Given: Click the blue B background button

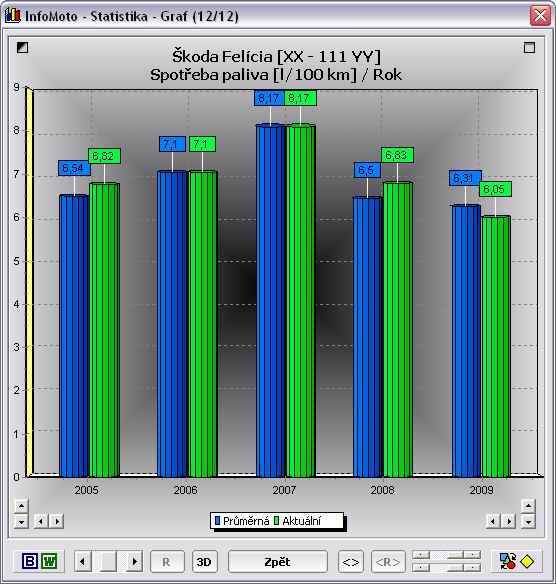Looking at the screenshot, I should (30, 561).
